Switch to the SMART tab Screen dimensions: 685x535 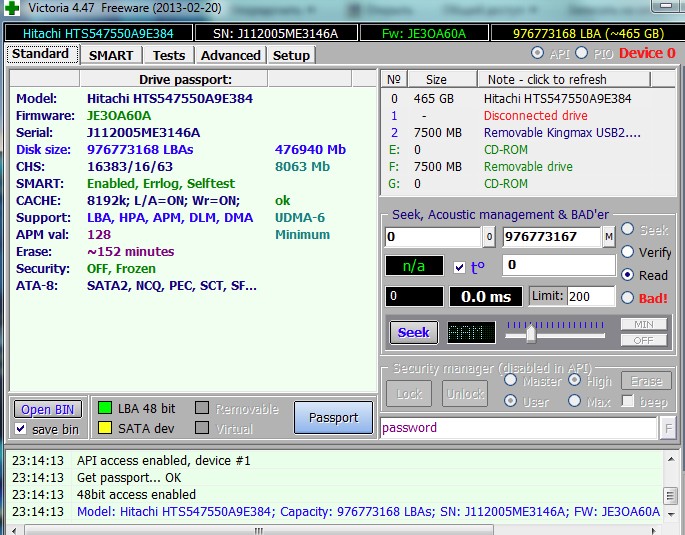pyautogui.click(x=110, y=55)
